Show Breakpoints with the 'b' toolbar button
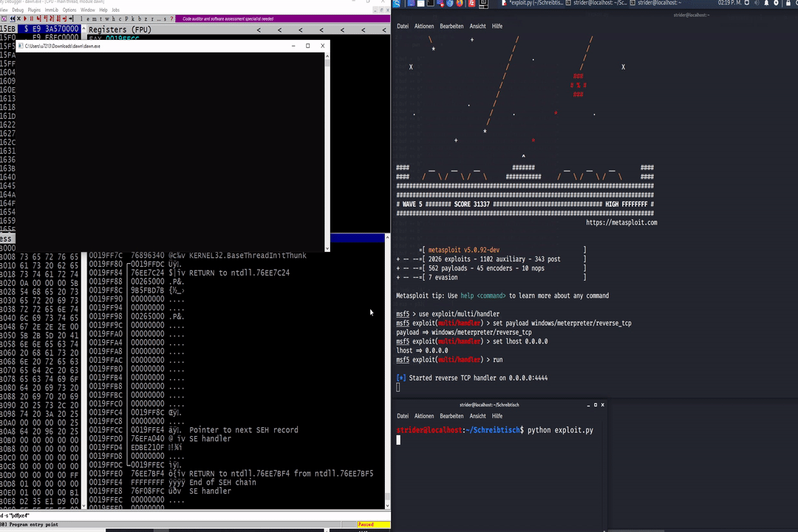The image size is (798, 532). [x=140, y=18]
